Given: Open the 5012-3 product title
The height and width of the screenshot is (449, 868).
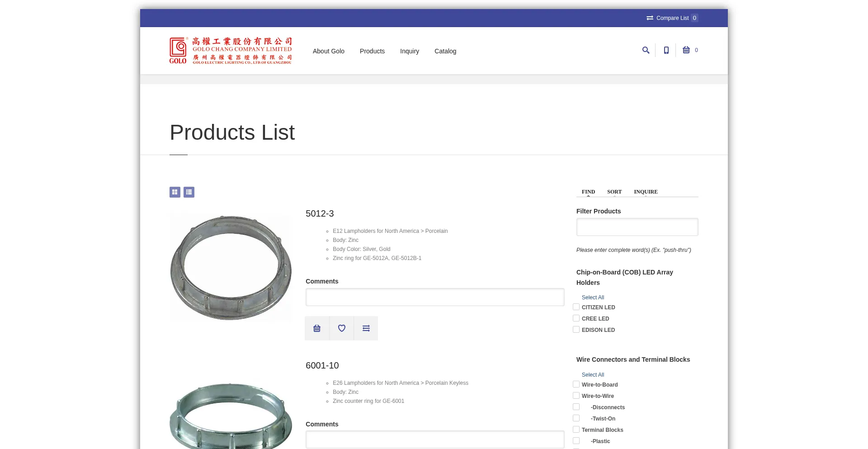Looking at the screenshot, I should coord(320,213).
